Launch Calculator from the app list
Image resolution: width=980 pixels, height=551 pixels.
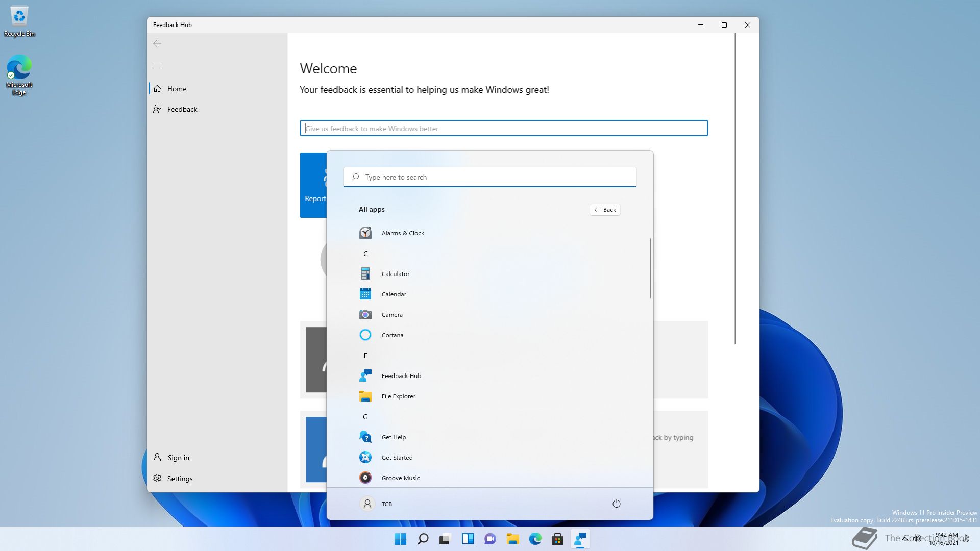pos(489,274)
